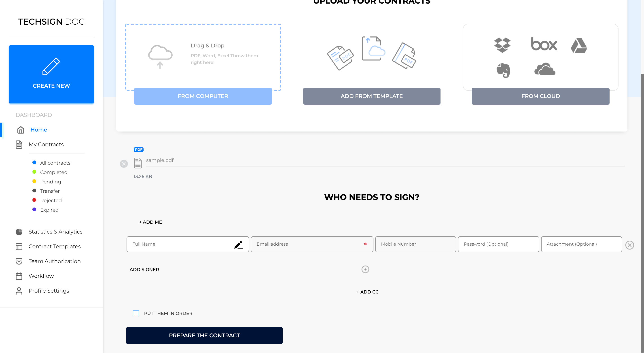Screen dimensions: 644x353
Task: Click the My Contracts document icon
Action: (19, 144)
